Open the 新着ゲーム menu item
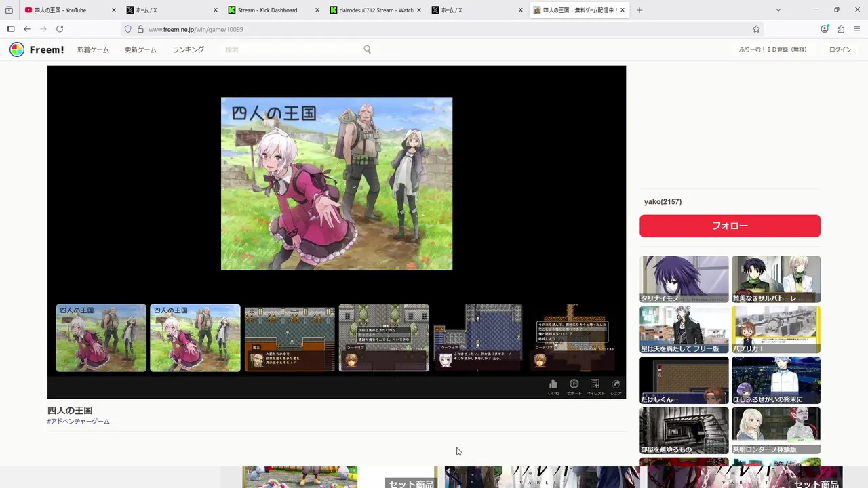Viewport: 868px width, 488px height. point(93,49)
